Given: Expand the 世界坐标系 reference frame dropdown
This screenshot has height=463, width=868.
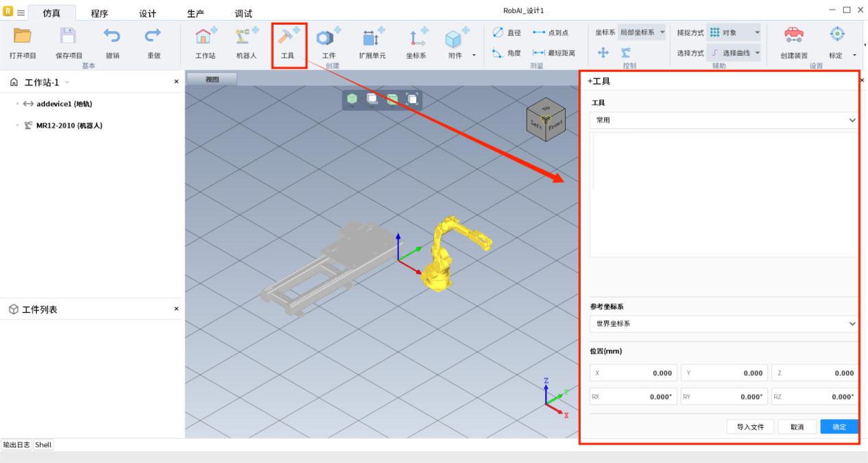Looking at the screenshot, I should coord(723,324).
